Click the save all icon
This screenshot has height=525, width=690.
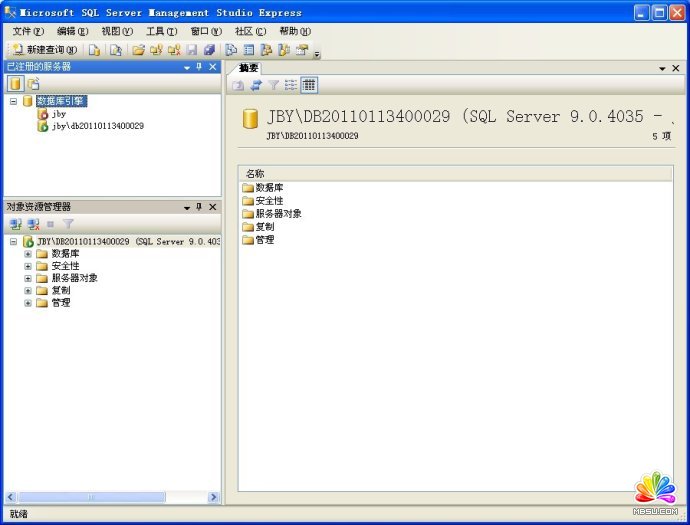tap(209, 50)
